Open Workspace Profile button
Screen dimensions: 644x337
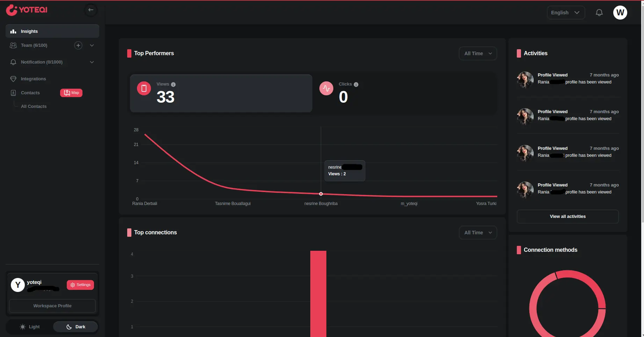click(52, 306)
